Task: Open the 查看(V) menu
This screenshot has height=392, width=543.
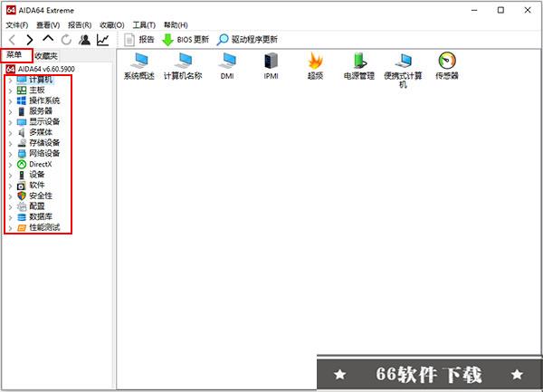Action: click(48, 25)
